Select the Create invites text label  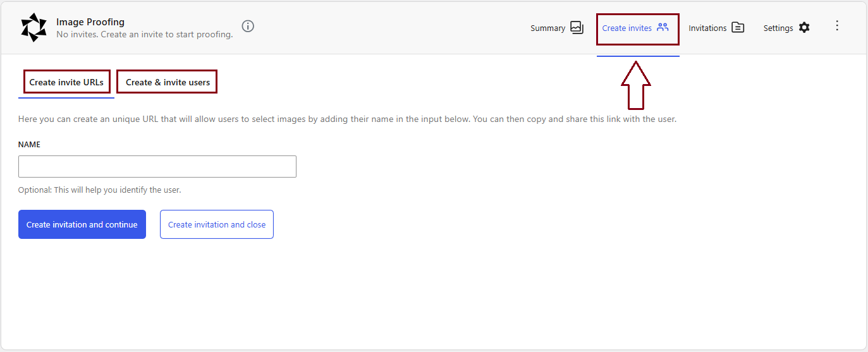pyautogui.click(x=627, y=28)
